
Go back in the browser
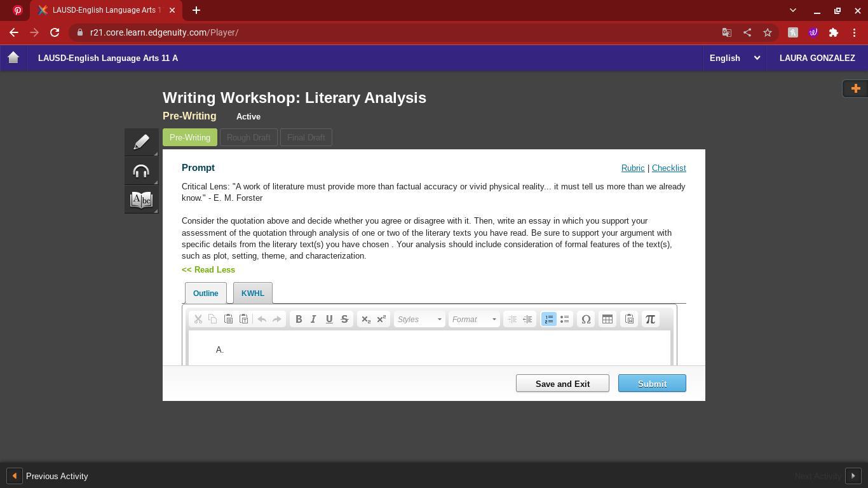click(x=14, y=32)
